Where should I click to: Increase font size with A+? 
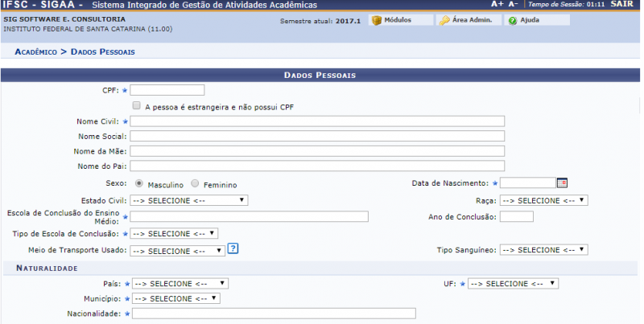(497, 4)
